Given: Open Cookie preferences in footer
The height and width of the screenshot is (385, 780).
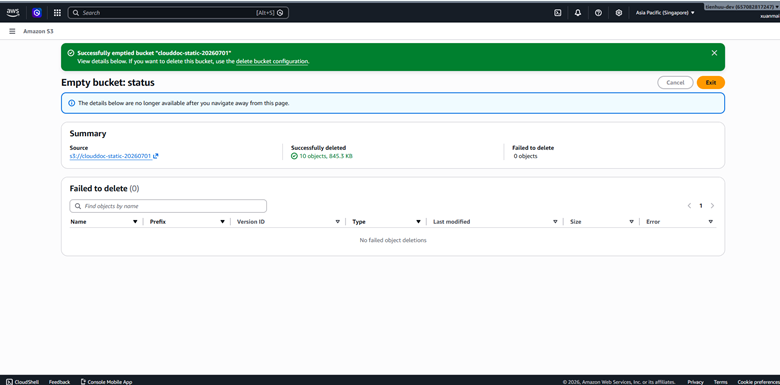Looking at the screenshot, I should (x=759, y=382).
